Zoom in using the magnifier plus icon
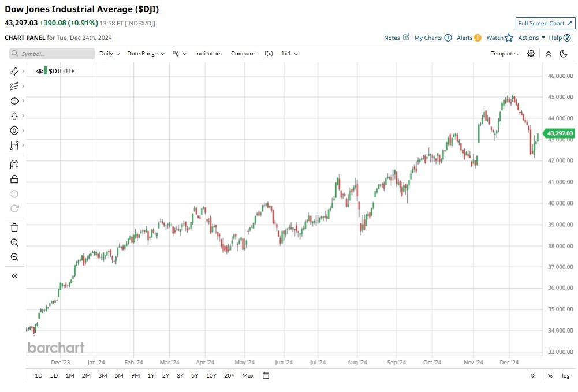 (14, 242)
